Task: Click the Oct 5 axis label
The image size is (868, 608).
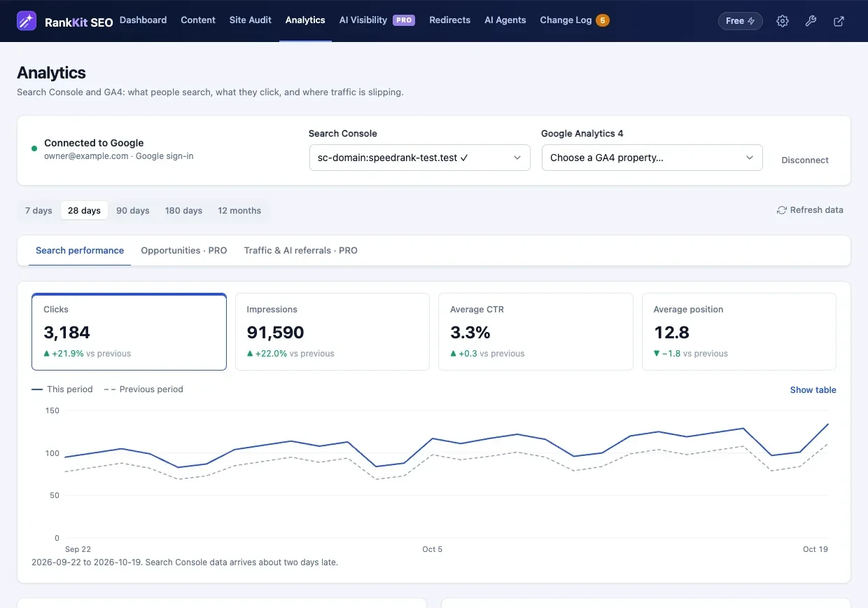Action: 433,549
